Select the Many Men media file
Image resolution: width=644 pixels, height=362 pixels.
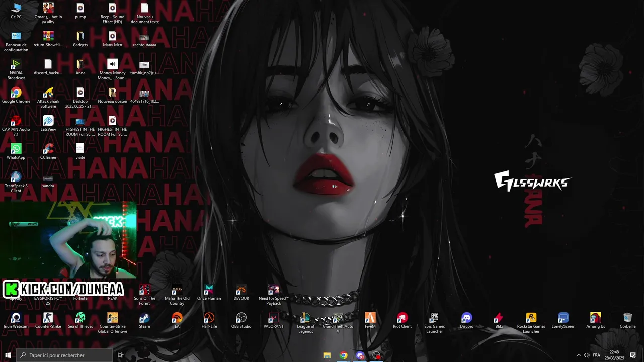tap(113, 39)
